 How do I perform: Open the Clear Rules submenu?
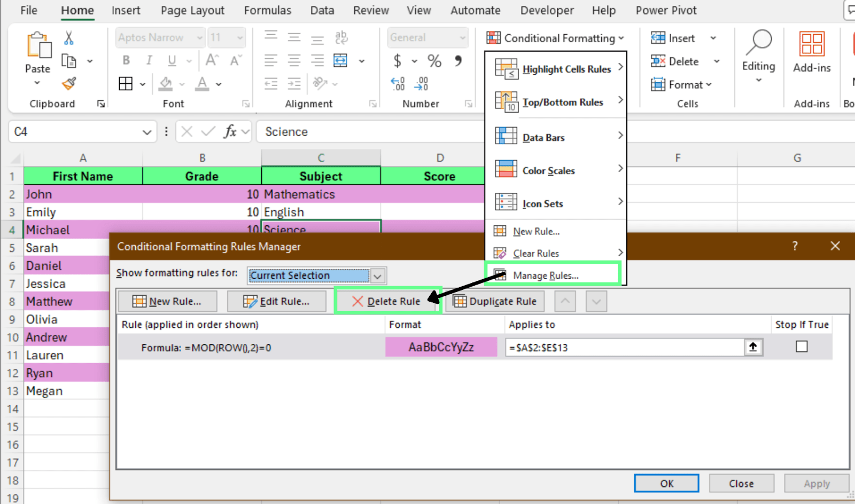(556, 253)
